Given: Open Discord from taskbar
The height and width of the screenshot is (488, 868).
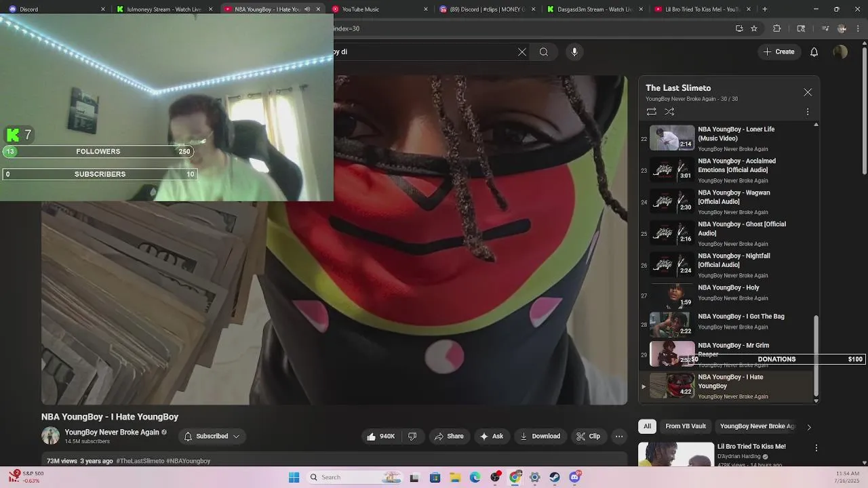Looking at the screenshot, I should (574, 477).
